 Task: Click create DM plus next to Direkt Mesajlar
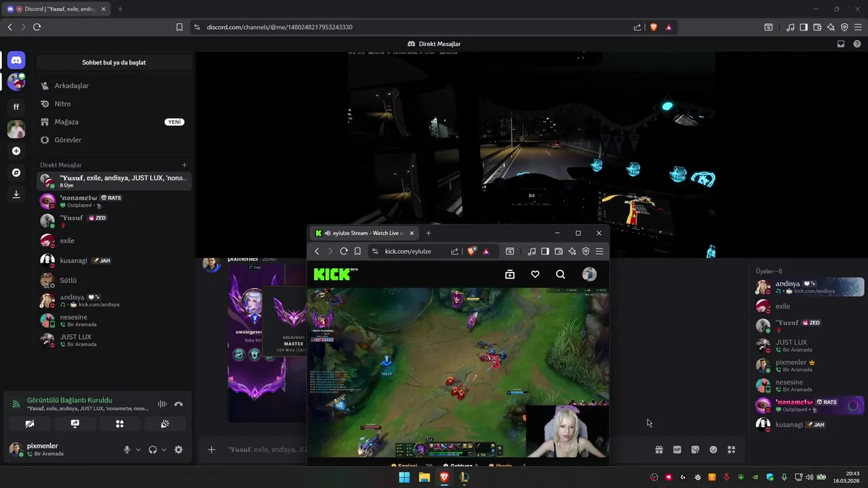184,165
